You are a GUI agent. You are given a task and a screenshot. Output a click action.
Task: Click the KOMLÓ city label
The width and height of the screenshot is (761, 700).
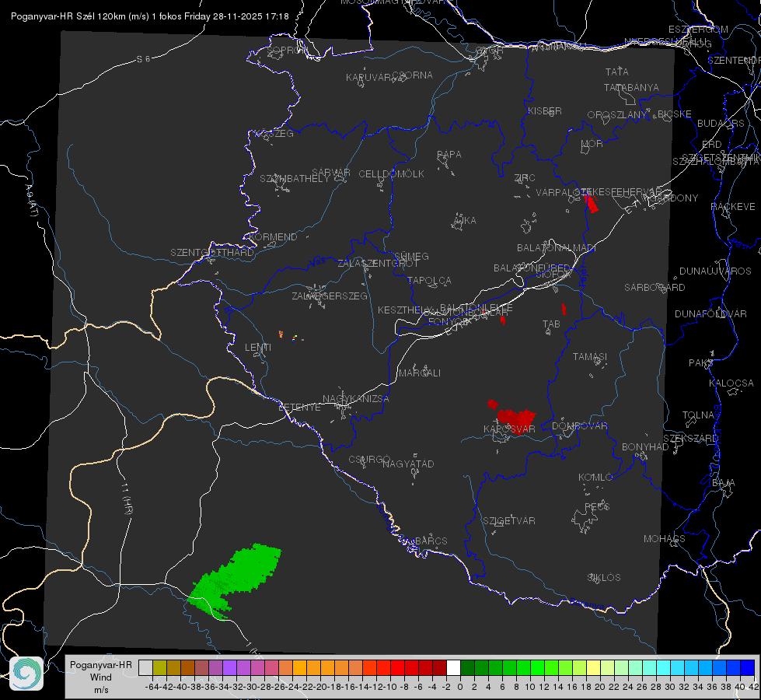pyautogui.click(x=595, y=478)
